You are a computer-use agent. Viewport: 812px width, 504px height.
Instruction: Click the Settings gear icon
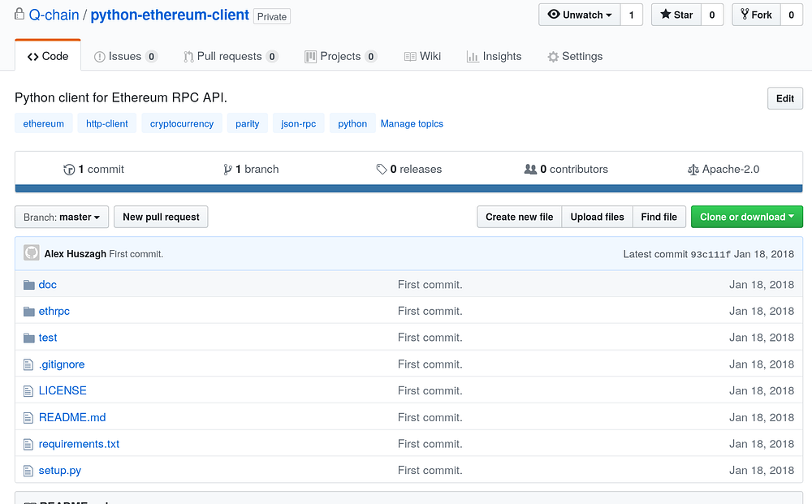(553, 57)
